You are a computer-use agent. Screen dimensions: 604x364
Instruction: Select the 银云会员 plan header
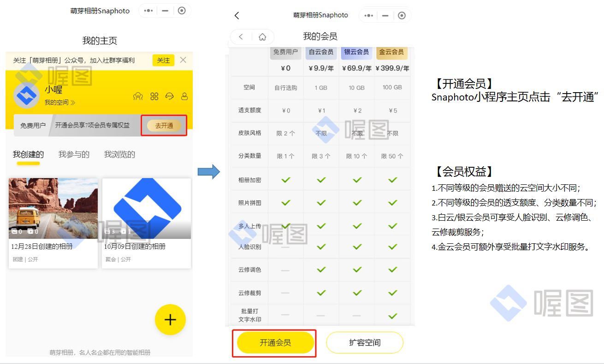click(357, 53)
